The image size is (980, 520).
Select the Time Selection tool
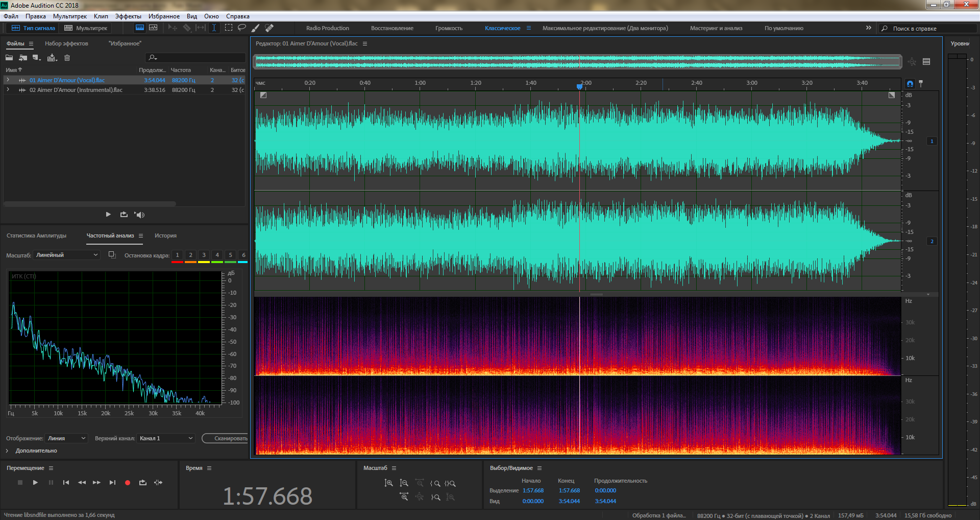click(x=214, y=28)
